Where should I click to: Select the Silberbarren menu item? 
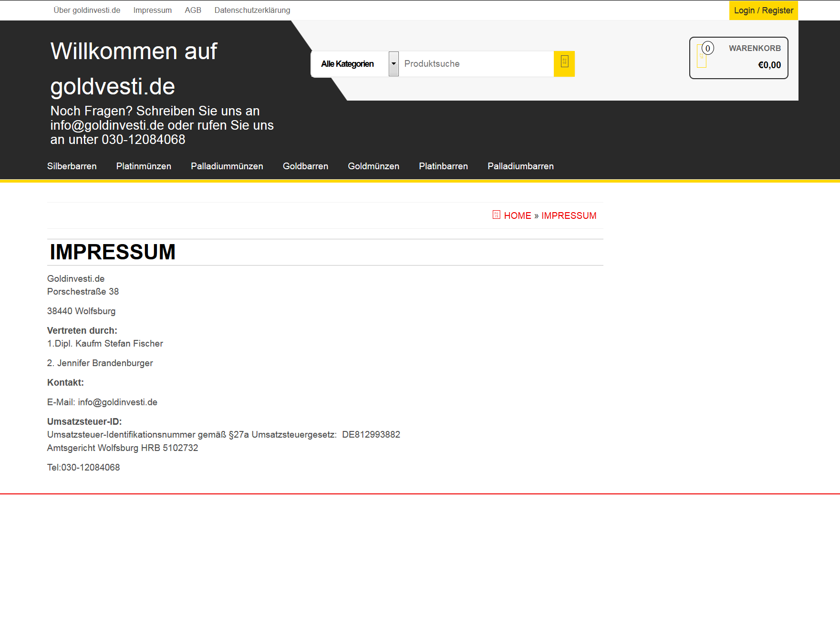[72, 166]
